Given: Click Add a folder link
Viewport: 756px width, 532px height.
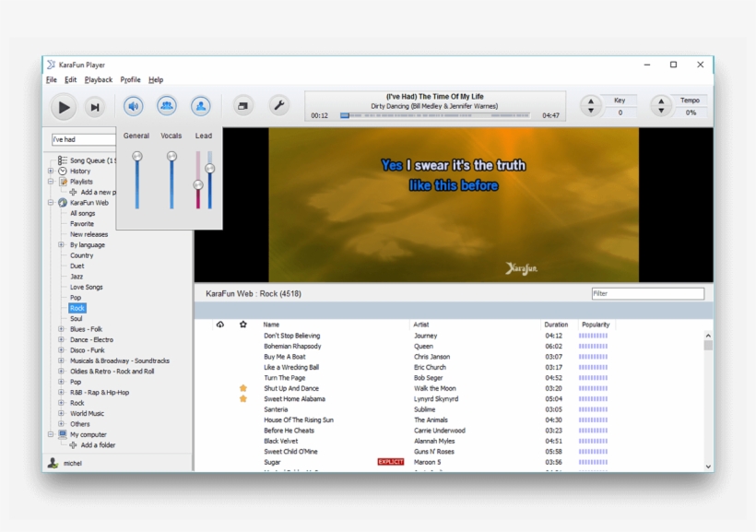Looking at the screenshot, I should [x=98, y=444].
